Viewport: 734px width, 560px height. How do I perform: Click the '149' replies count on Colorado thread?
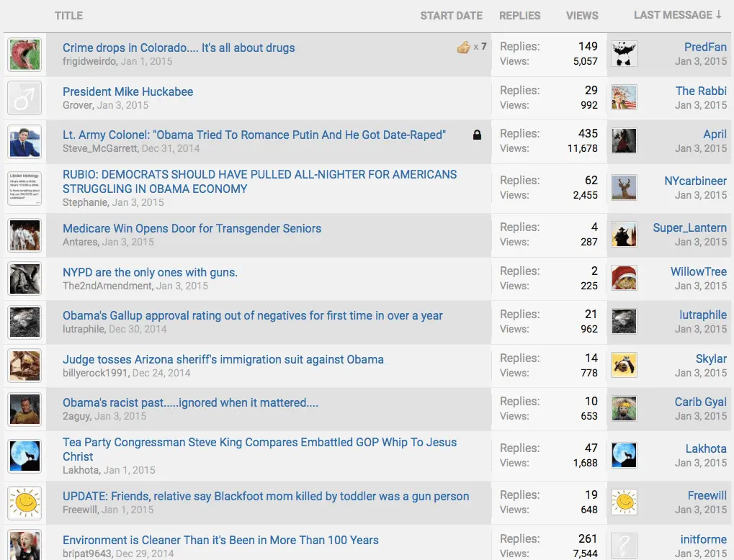(588, 46)
